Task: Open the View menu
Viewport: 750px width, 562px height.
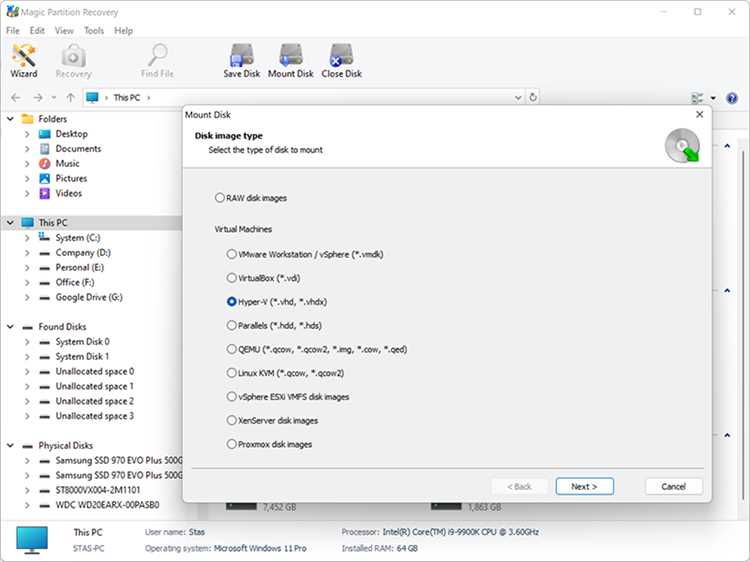Action: pyautogui.click(x=64, y=31)
